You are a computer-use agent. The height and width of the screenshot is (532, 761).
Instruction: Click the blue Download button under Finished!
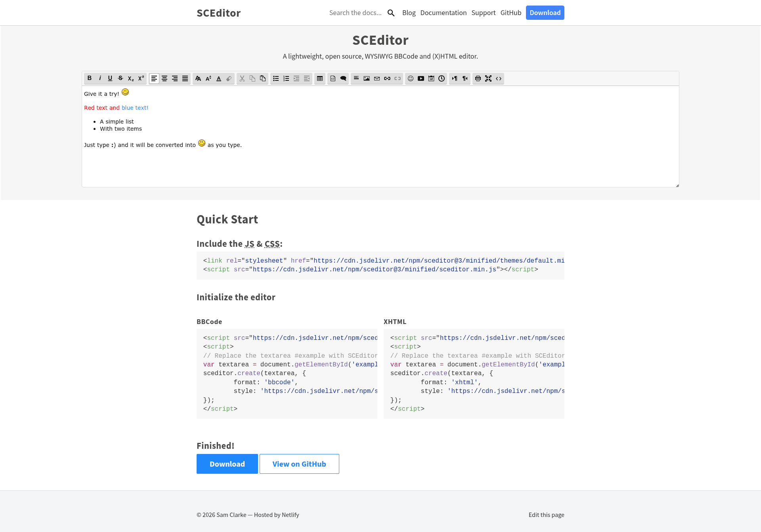coord(227,464)
